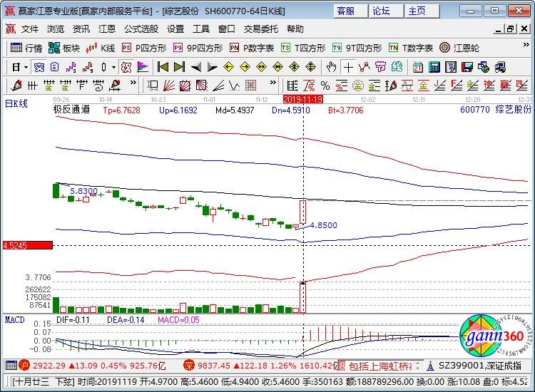Screen dimensions: 535x392
Task: Open the P数字表 tool
Action: (x=252, y=48)
